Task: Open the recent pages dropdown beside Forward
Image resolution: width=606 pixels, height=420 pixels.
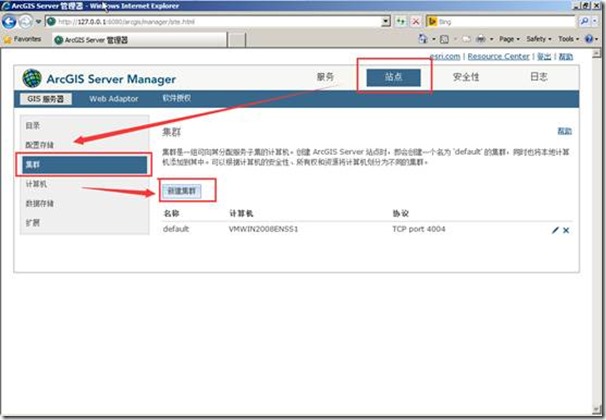Action: [38, 22]
